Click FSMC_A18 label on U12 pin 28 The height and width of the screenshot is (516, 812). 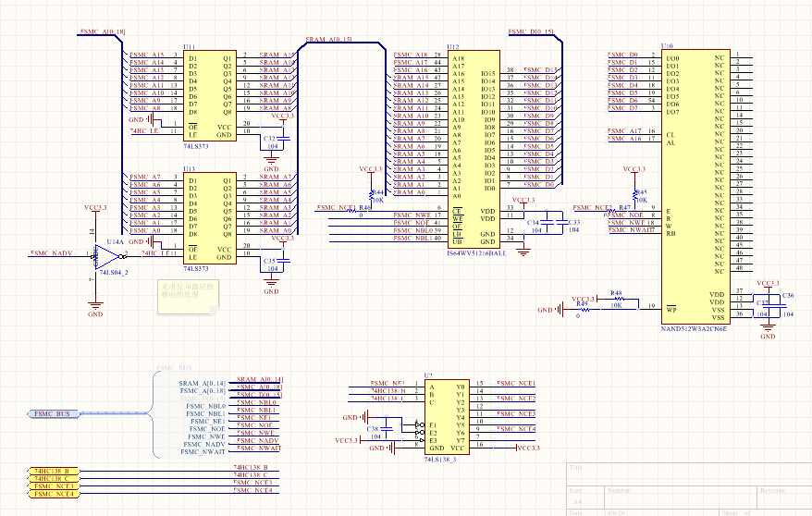tap(411, 55)
